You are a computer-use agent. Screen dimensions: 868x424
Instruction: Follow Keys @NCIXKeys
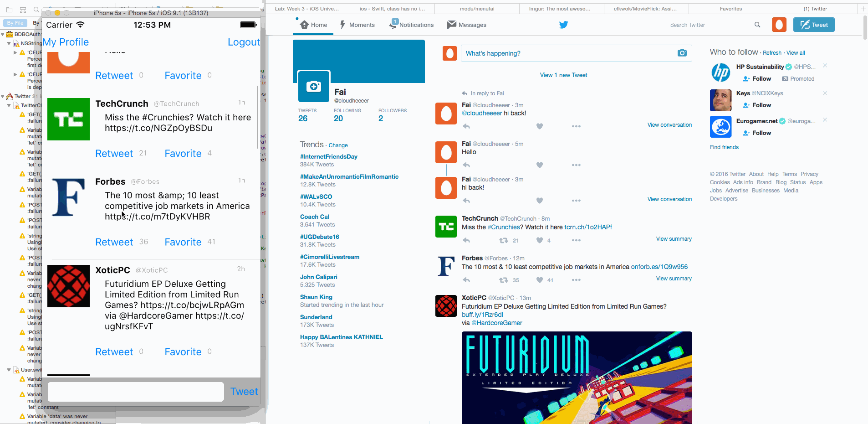tap(757, 105)
